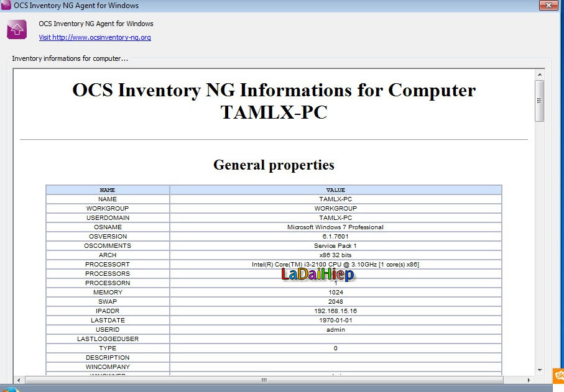Click the LASTLOGGEDUSER label cell
Screen dimensions: 564x392
tap(108, 339)
